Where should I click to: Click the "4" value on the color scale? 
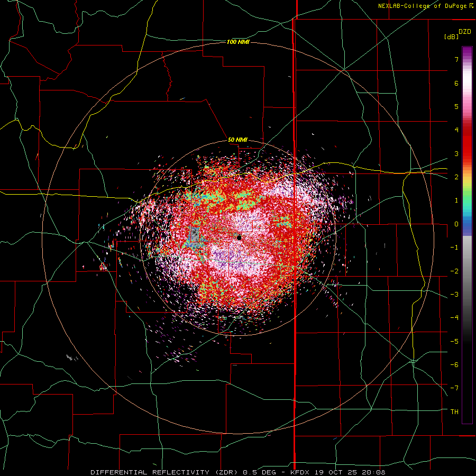pyautogui.click(x=456, y=130)
